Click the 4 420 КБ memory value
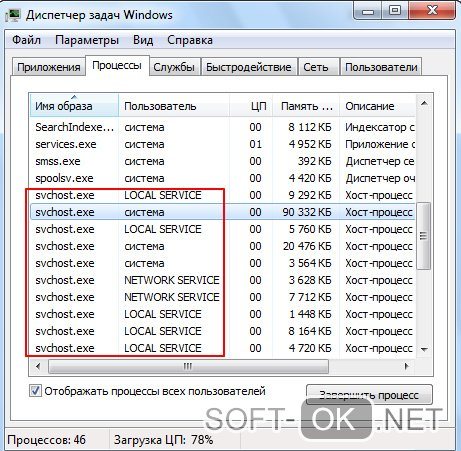The height and width of the screenshot is (451, 461). click(x=310, y=178)
